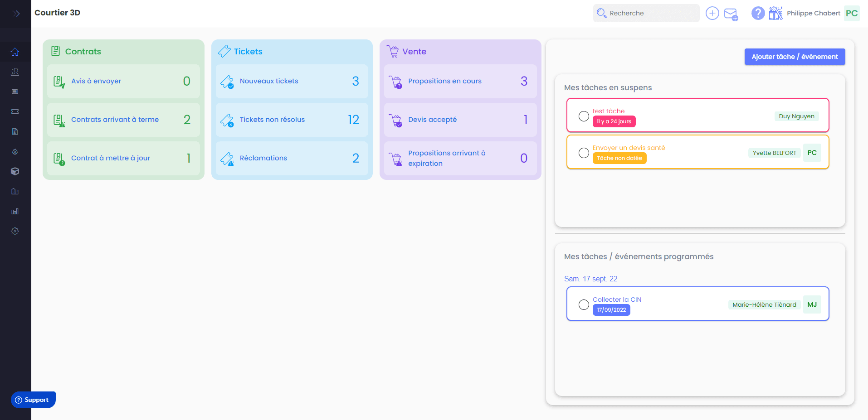Click the Support button
The height and width of the screenshot is (420, 868).
point(33,400)
